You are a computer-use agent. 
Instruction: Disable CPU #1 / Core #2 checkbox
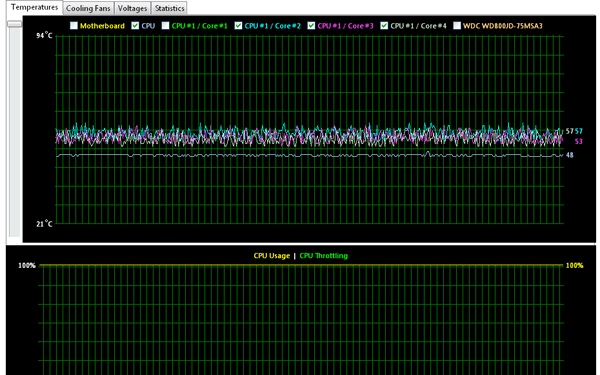tap(238, 26)
